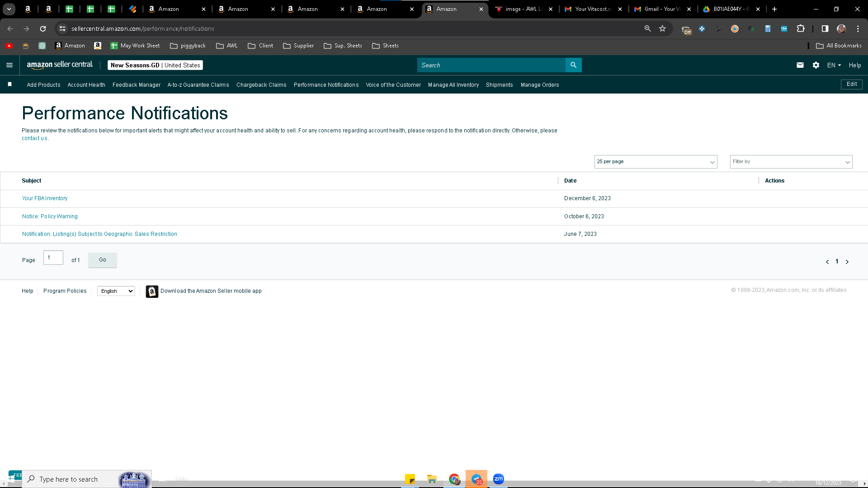Go to Manage Orders
Screen dimensions: 868x488
tap(540, 85)
